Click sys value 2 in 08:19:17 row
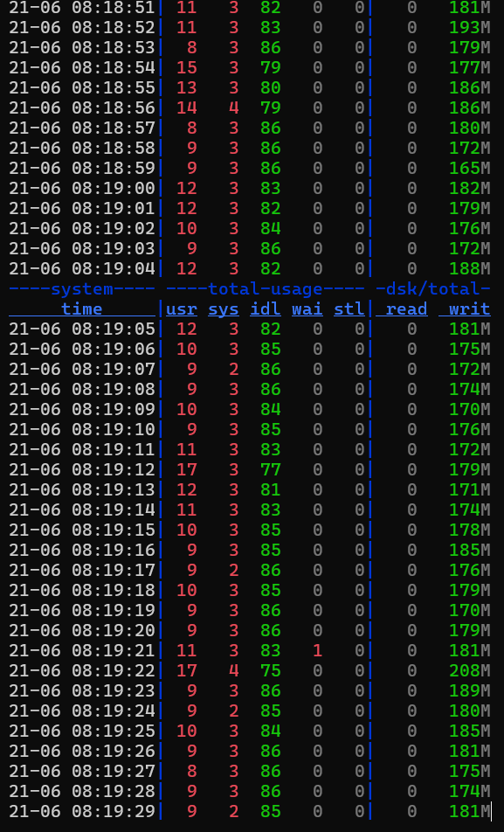 (x=234, y=571)
